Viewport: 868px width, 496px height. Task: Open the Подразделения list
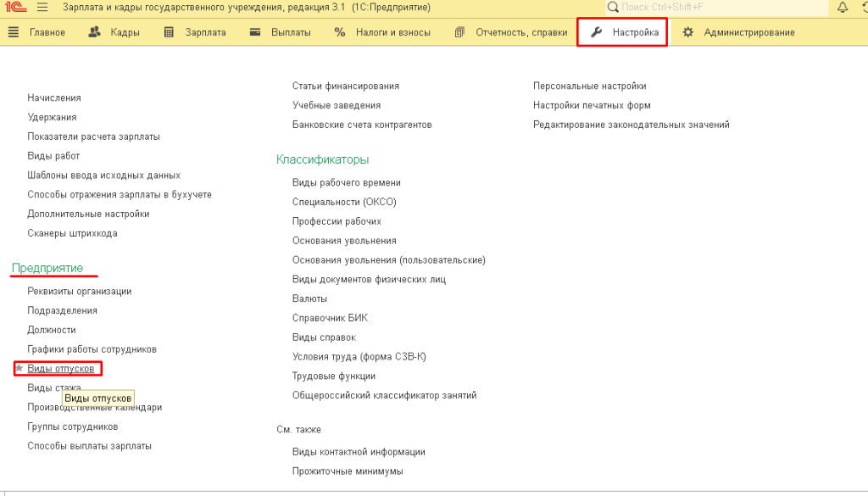point(62,310)
